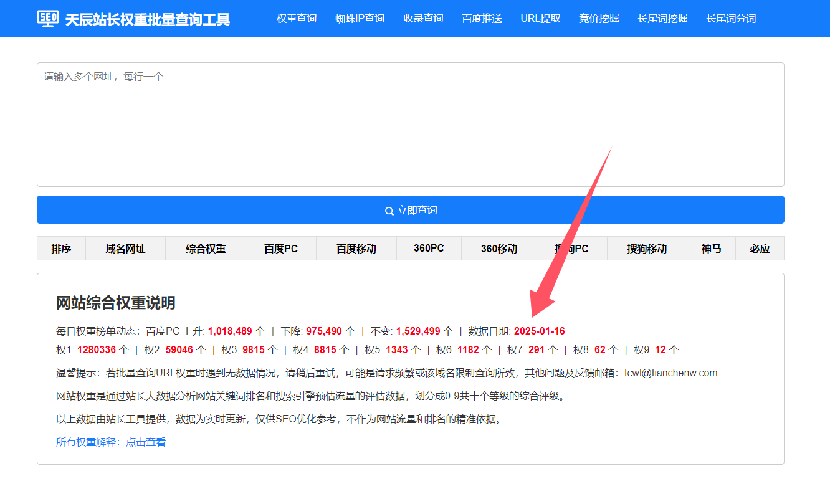Click the 以上数据由站长工具提供 disclaimer line
The width and height of the screenshot is (830, 504).
[279, 419]
